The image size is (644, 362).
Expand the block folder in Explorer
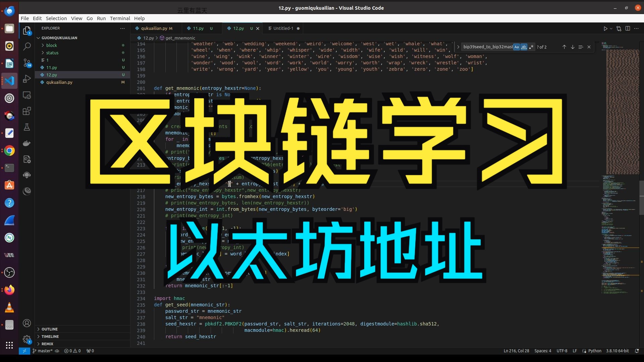point(51,45)
